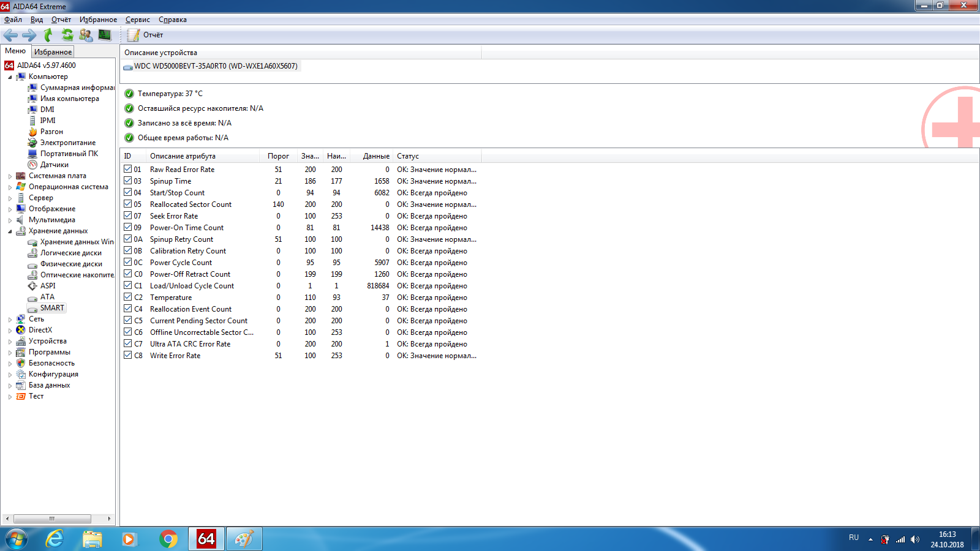The width and height of the screenshot is (980, 551).
Task: Sort by Данные column header
Action: 372,156
